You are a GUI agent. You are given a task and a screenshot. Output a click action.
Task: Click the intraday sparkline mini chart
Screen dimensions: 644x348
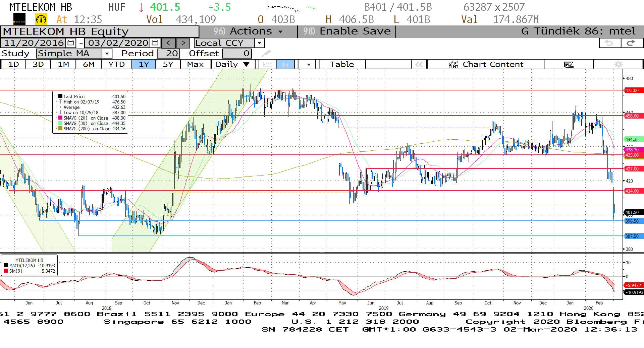pyautogui.click(x=283, y=7)
